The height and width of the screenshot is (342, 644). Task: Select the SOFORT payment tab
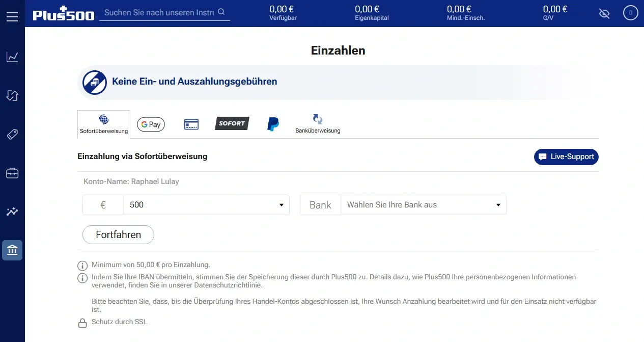[232, 123]
